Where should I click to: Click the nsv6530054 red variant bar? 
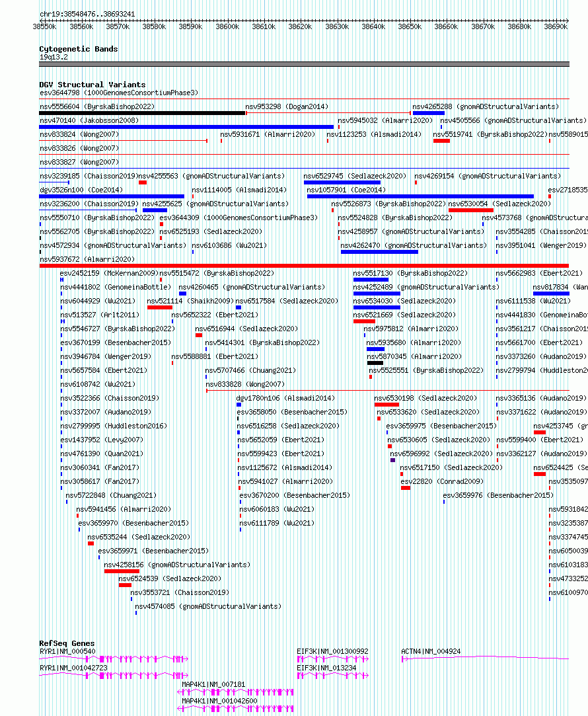click(x=471, y=210)
